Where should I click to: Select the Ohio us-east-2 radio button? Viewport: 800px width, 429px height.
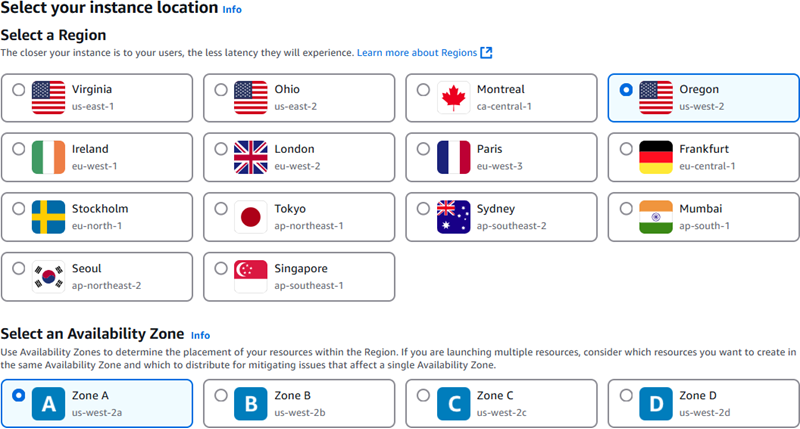point(220,90)
